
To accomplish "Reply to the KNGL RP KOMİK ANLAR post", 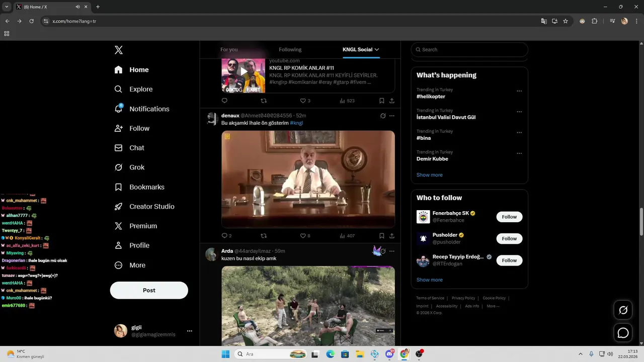I will pyautogui.click(x=224, y=101).
